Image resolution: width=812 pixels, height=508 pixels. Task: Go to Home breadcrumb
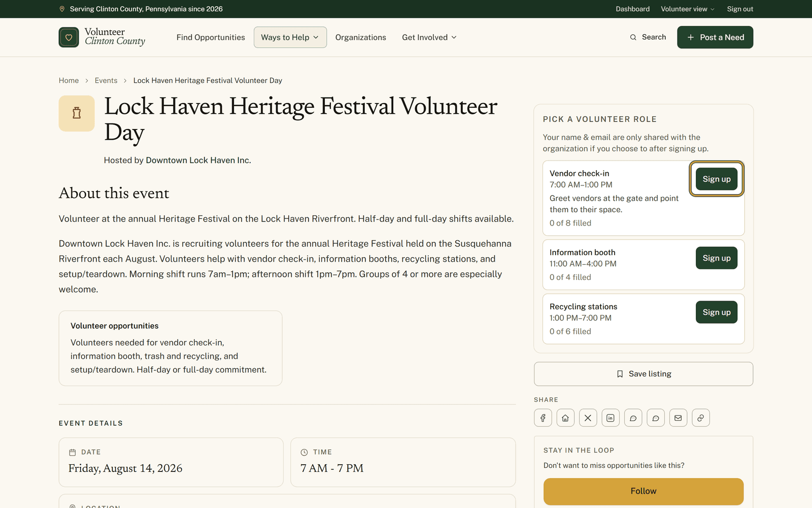tap(69, 80)
